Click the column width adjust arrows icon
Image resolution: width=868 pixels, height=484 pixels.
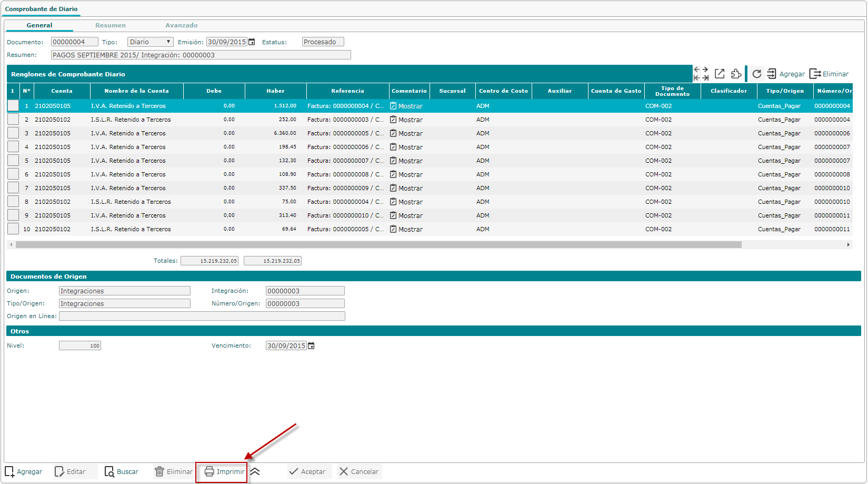coord(701,74)
